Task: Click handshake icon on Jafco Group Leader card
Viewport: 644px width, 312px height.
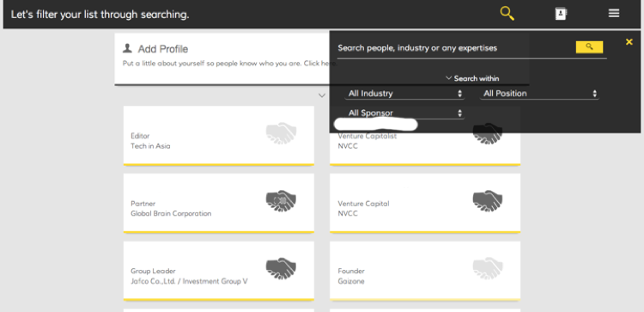Action: pos(281,268)
